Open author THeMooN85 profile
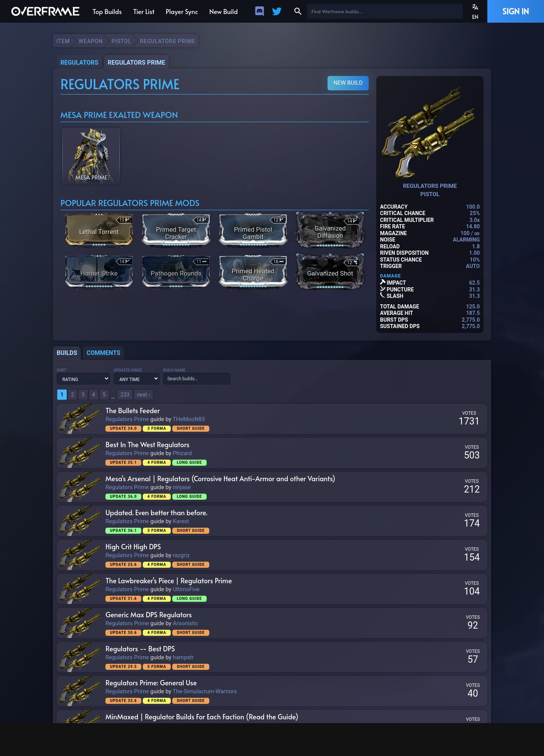Viewport: 544px width, 756px height. pos(189,419)
